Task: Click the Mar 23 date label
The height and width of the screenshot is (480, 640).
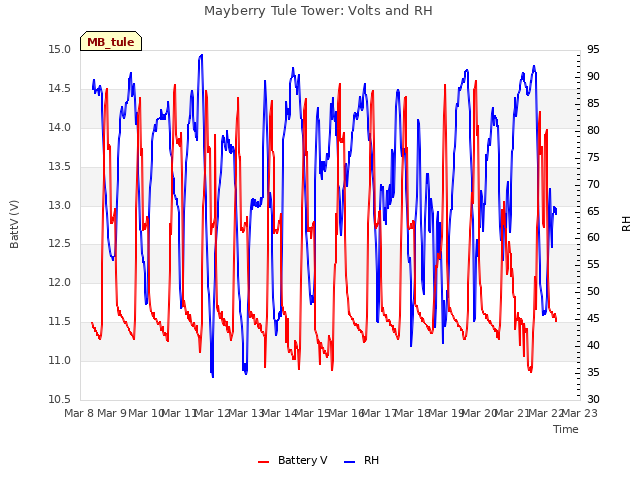Action: click(580, 413)
